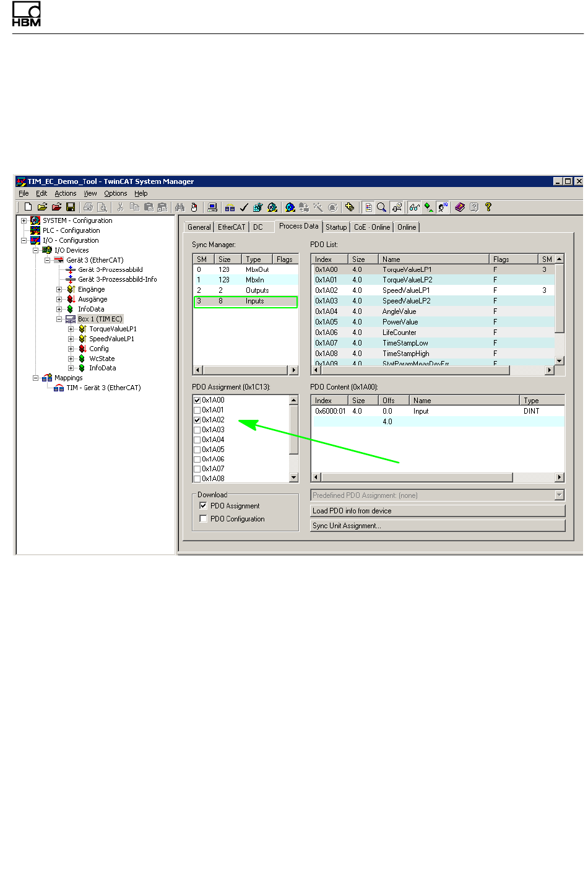Screen dimensions: 588x875
Task: Collapse the Box 1 (TIM EC) node
Action: pos(59,320)
